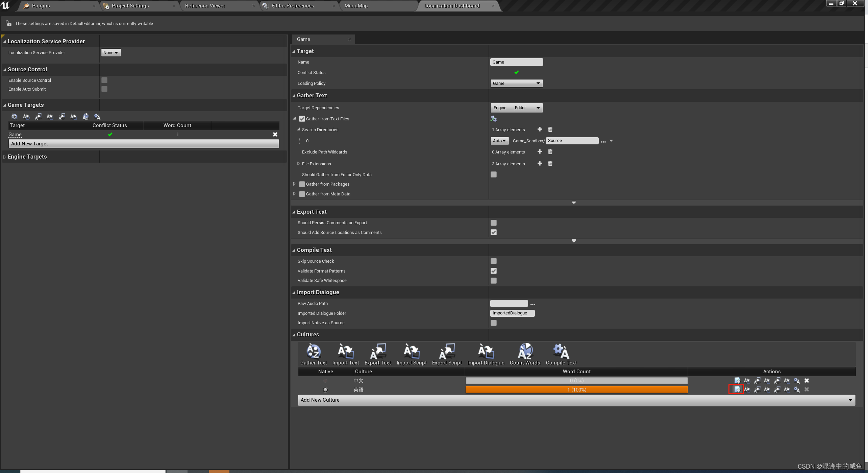Click the red-highlighted edit translations icon
Image resolution: width=868 pixels, height=473 pixels.
click(737, 389)
